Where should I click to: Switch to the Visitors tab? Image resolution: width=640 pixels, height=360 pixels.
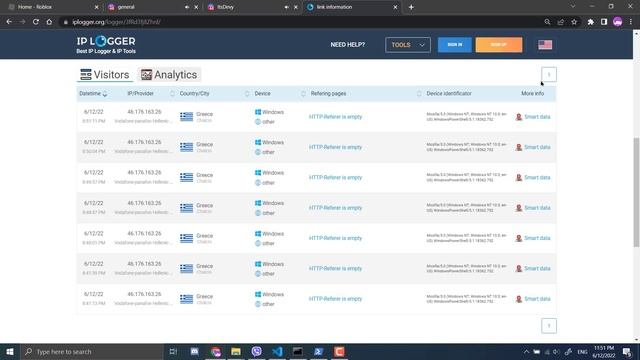point(105,75)
